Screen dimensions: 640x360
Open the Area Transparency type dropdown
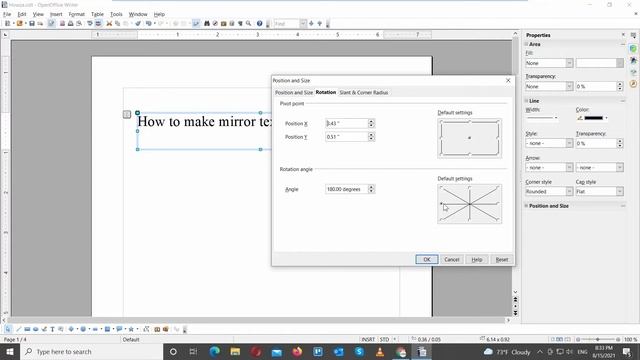(549, 87)
